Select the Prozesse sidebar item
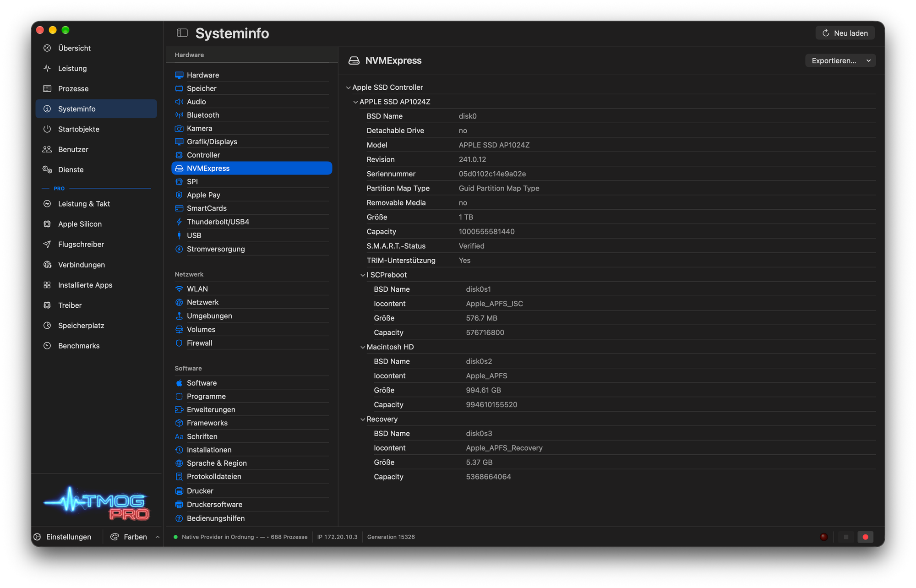Screen dimensions: 916x588 click(96, 88)
